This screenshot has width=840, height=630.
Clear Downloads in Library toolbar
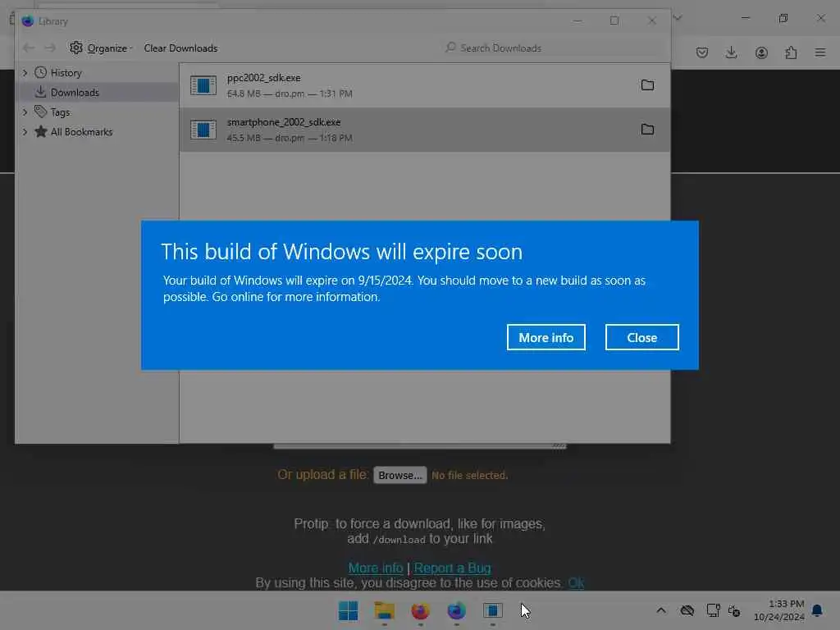pos(180,48)
